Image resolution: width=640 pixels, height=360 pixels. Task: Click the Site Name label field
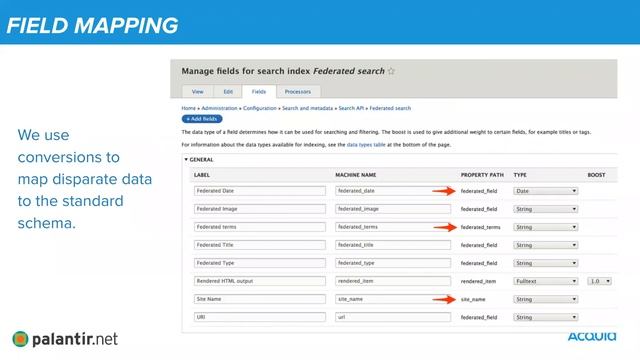pos(260,299)
